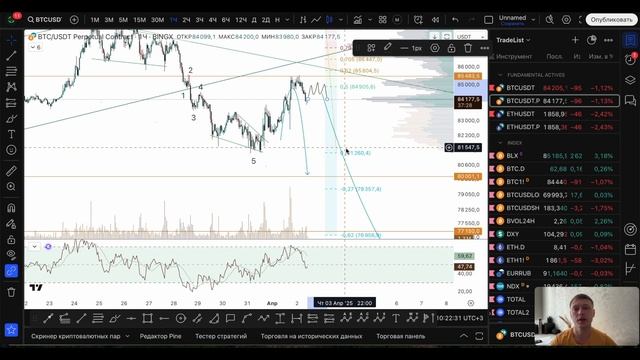Select BTCUSDT row in the watchlist
Image resolution: width=640 pixels, height=360 pixels.
tap(554, 88)
